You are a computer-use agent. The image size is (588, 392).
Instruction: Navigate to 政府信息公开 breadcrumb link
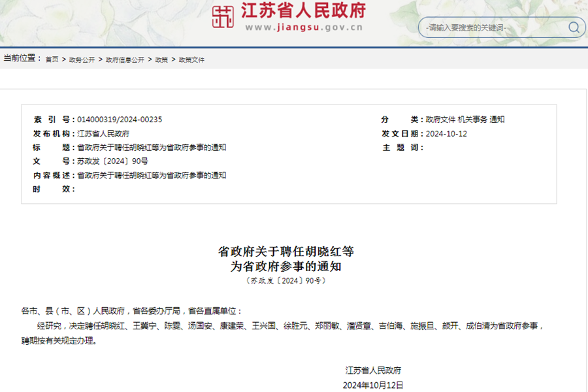point(125,59)
